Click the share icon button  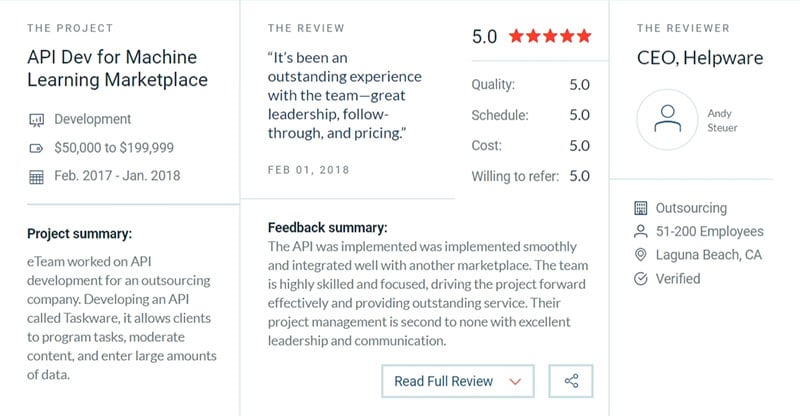point(571,381)
